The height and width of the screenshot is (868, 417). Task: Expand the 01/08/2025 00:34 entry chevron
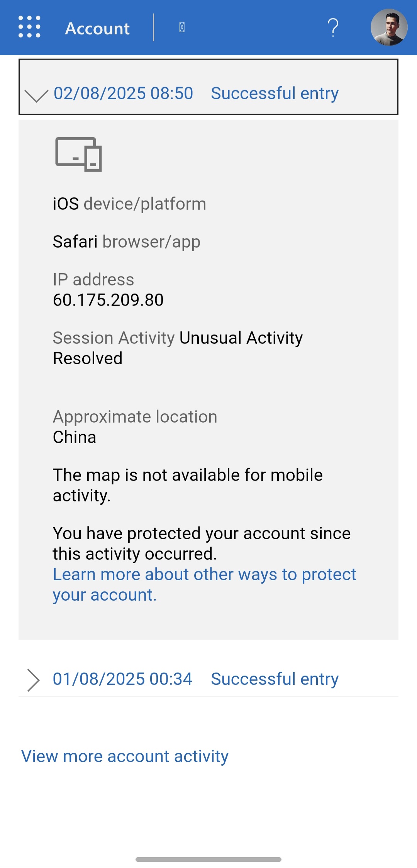(34, 680)
